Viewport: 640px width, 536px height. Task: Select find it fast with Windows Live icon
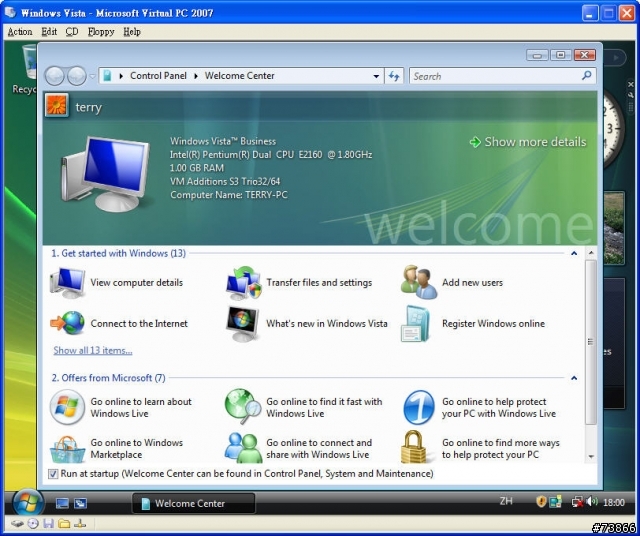coord(243,407)
